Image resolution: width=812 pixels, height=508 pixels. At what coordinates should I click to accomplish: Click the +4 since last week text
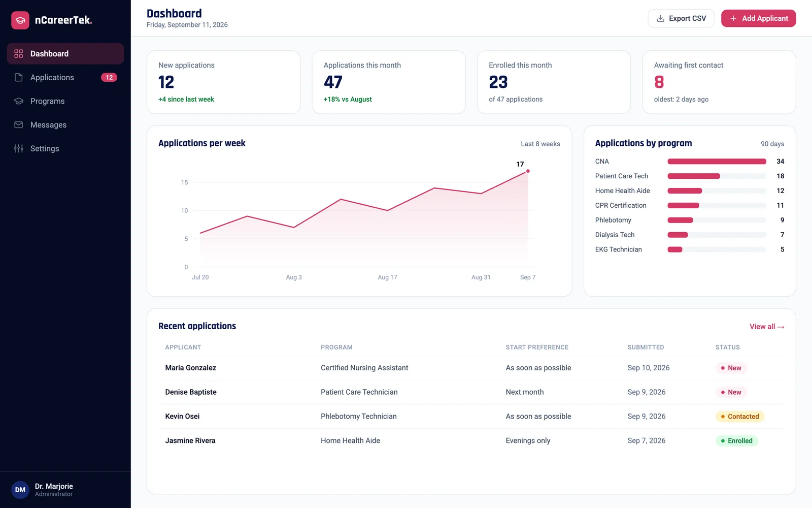[x=186, y=100]
